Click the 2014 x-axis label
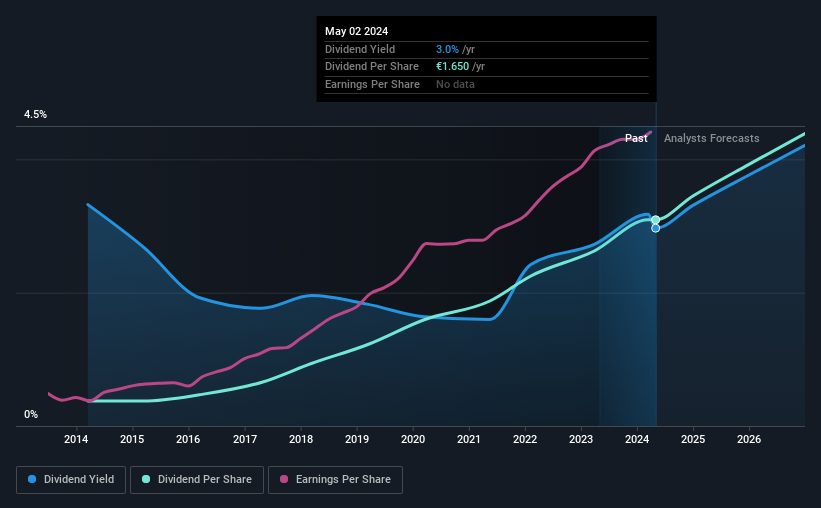Screen dimensions: 821x508 [76, 439]
